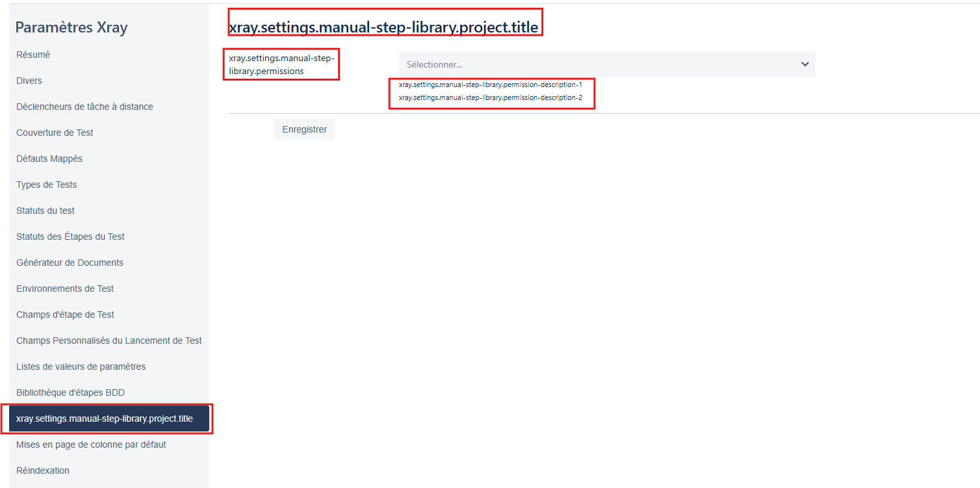Select Déclencheurs de tâche à distance

(84, 107)
